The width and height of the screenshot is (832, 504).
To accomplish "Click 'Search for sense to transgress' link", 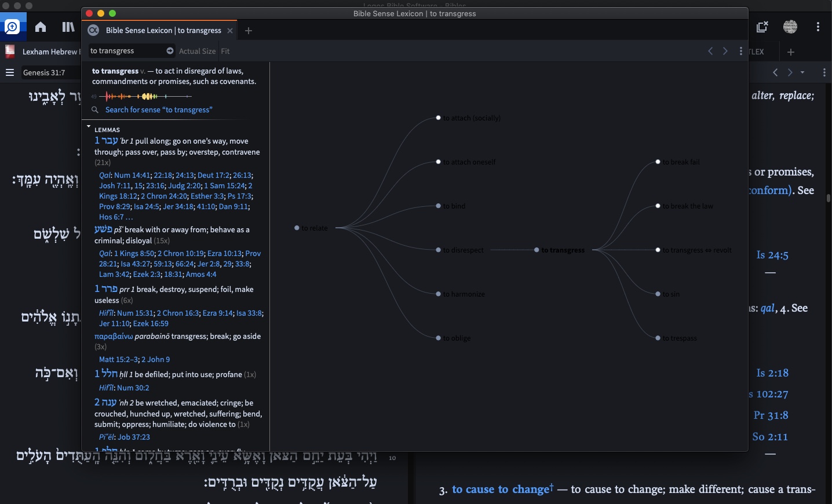I will [159, 110].
